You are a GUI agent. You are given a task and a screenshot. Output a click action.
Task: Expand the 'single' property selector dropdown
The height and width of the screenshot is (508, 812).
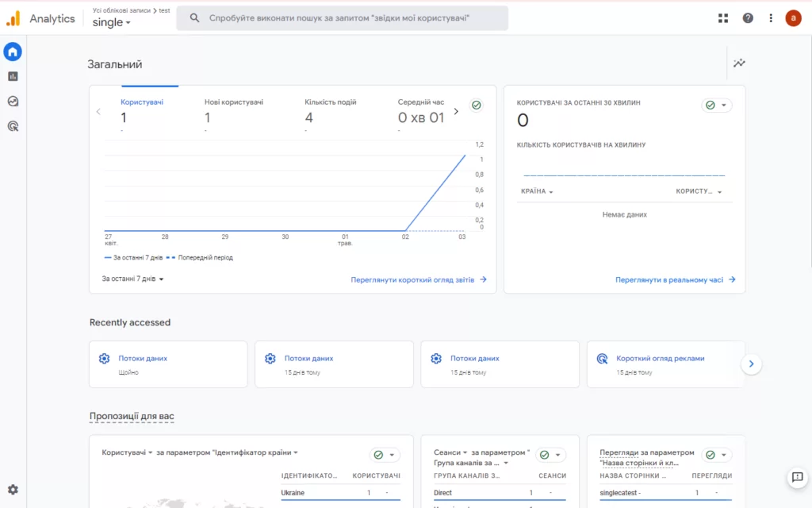pos(112,23)
